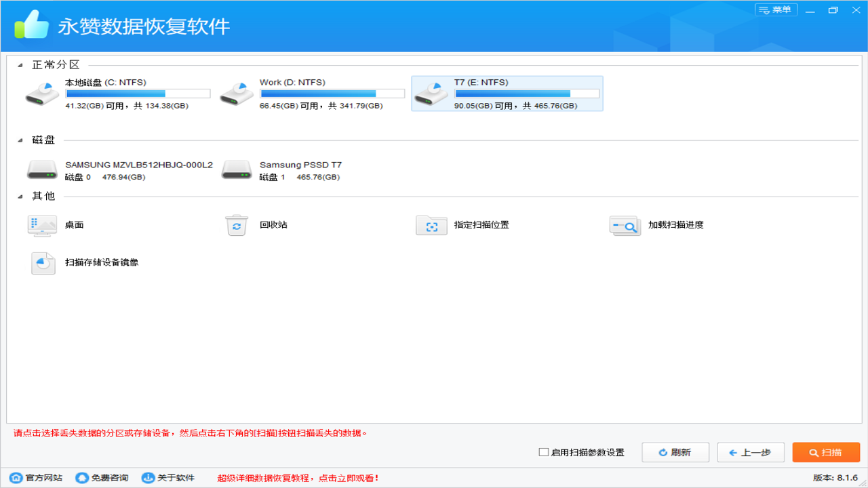
Task: Open the 桌面 desktop scan option
Action: coord(42,225)
